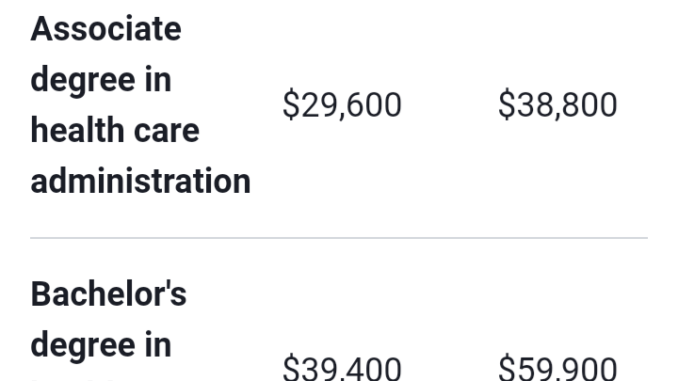Viewport: 678px width, 381px height.
Task: Click the $29,600 salary value
Action: coord(342,105)
